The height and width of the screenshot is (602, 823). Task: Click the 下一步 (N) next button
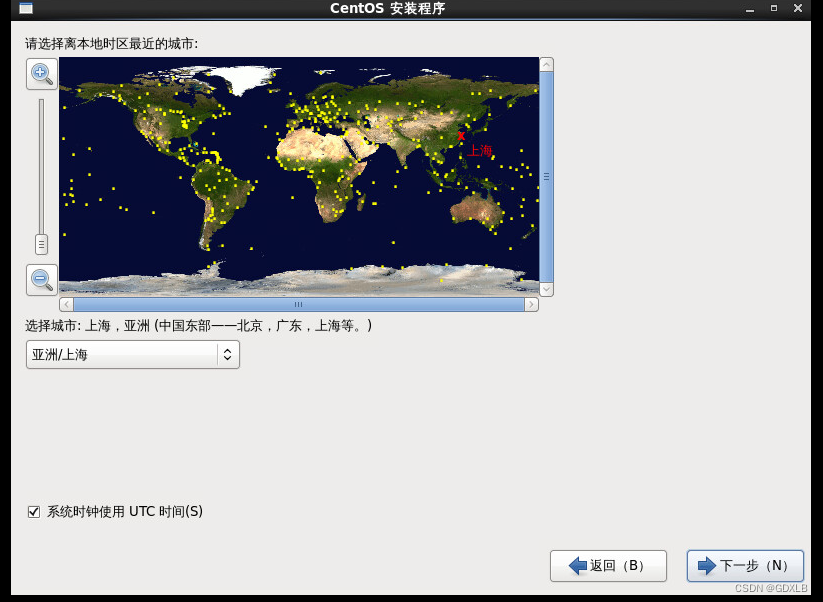pos(745,566)
